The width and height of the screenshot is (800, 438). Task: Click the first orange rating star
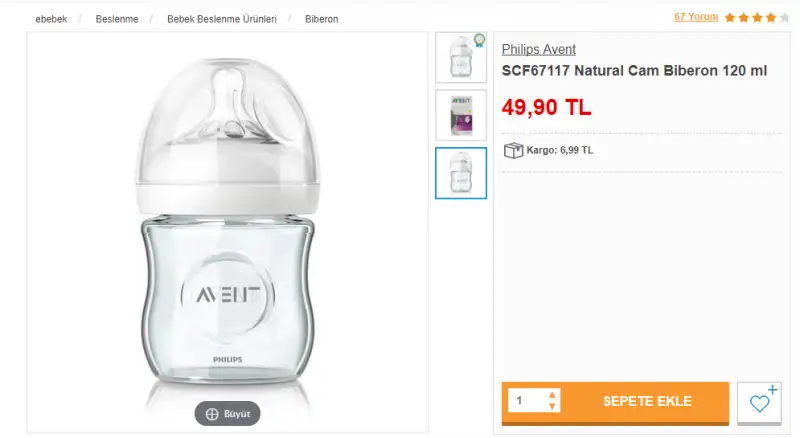click(x=731, y=18)
